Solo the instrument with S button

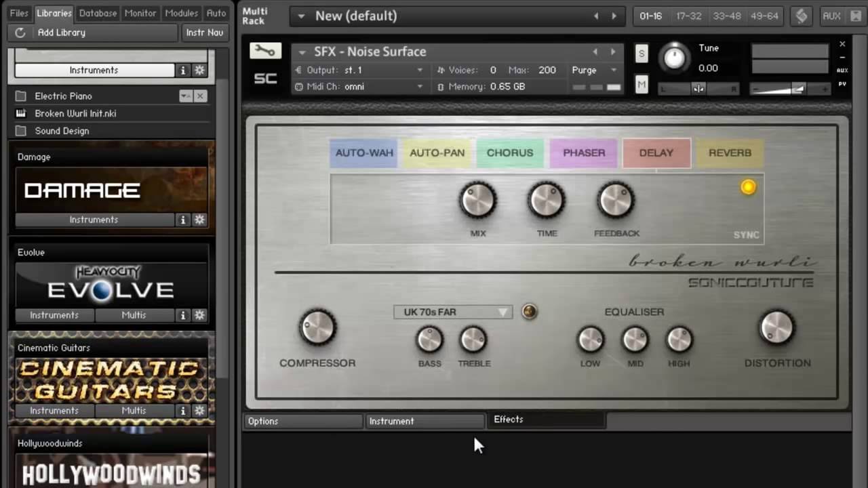pos(642,54)
